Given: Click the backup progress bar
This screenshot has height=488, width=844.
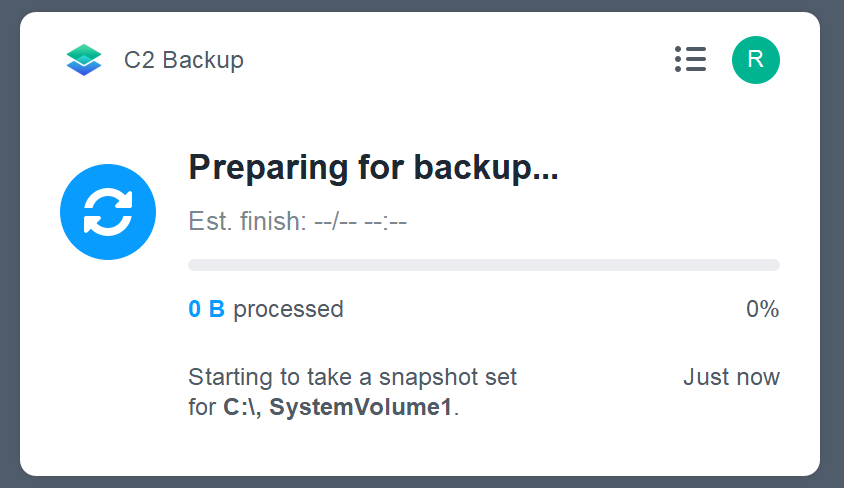Looking at the screenshot, I should point(484,265).
